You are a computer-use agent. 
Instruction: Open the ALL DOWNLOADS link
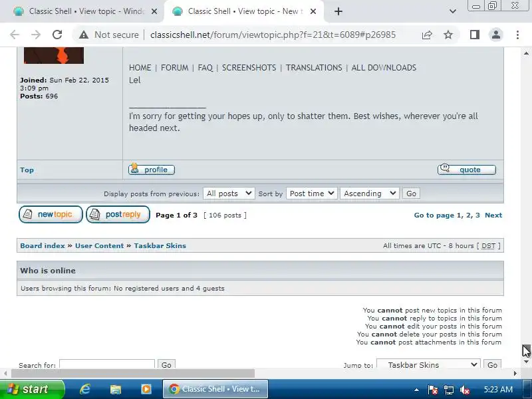tap(384, 68)
